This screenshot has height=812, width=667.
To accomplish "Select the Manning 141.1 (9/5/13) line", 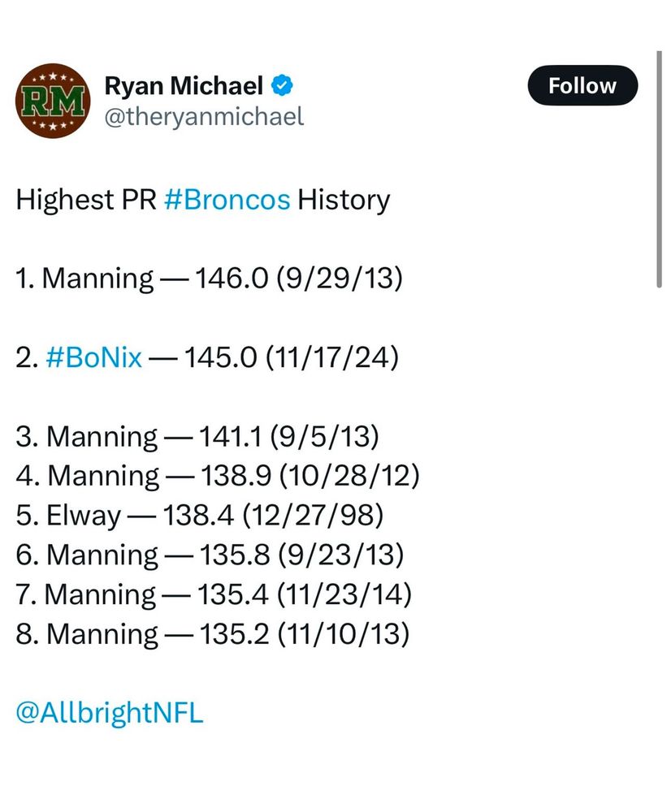I will point(197,437).
